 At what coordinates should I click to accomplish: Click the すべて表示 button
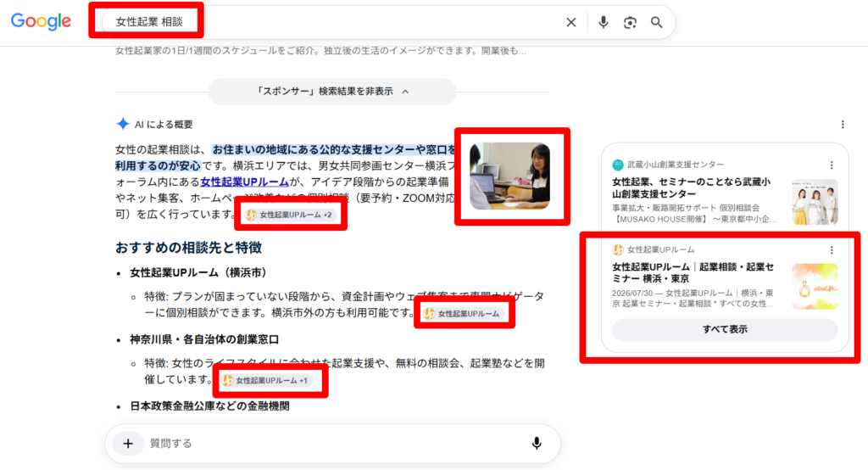725,329
